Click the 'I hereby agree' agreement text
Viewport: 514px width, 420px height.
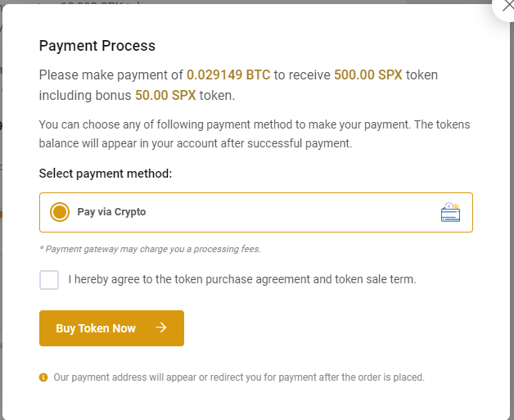tap(242, 279)
